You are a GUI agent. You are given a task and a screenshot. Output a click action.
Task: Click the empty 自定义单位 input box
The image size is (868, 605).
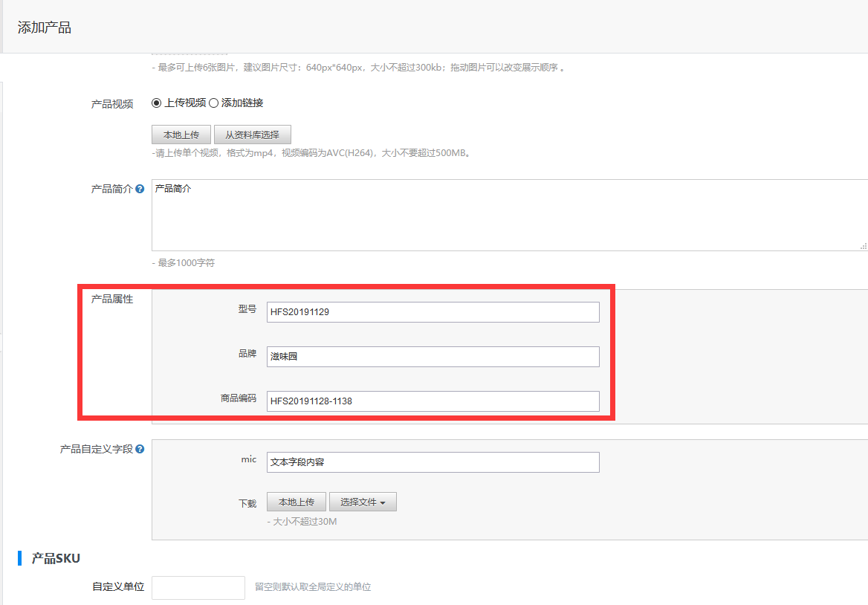[198, 587]
